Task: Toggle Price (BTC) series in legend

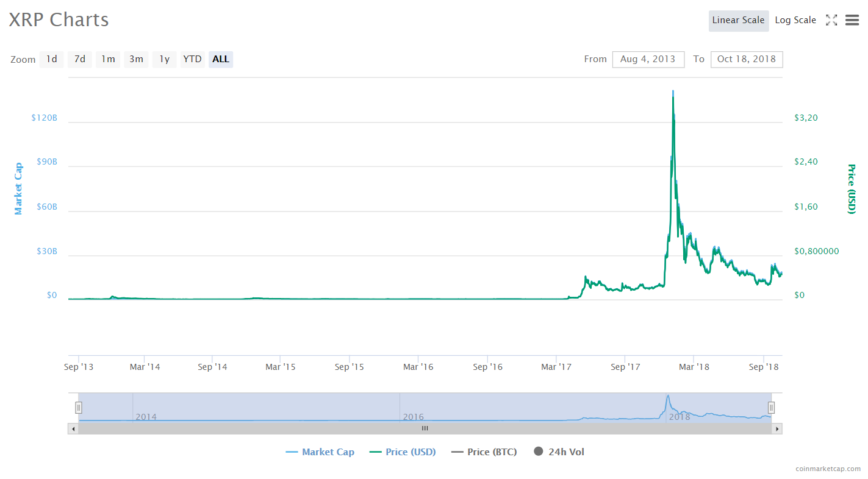Action: pyautogui.click(x=484, y=452)
